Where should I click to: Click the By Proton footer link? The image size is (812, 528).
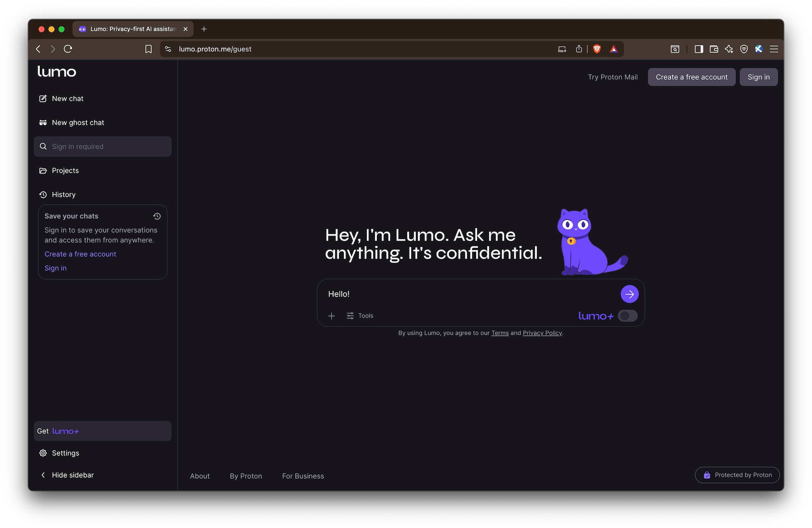click(x=246, y=476)
